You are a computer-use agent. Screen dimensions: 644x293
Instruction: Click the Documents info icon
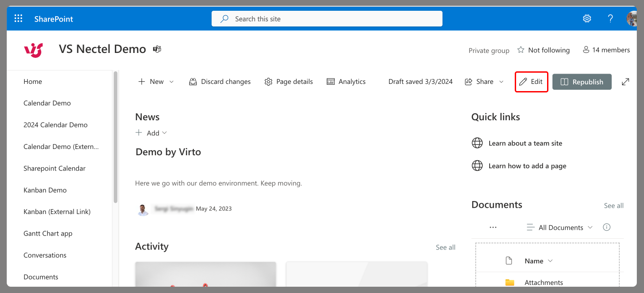[607, 227]
